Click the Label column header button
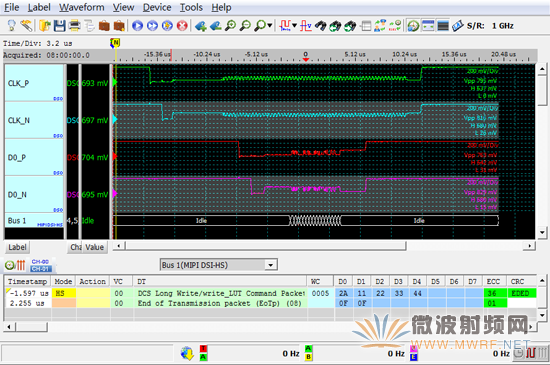 [x=17, y=247]
